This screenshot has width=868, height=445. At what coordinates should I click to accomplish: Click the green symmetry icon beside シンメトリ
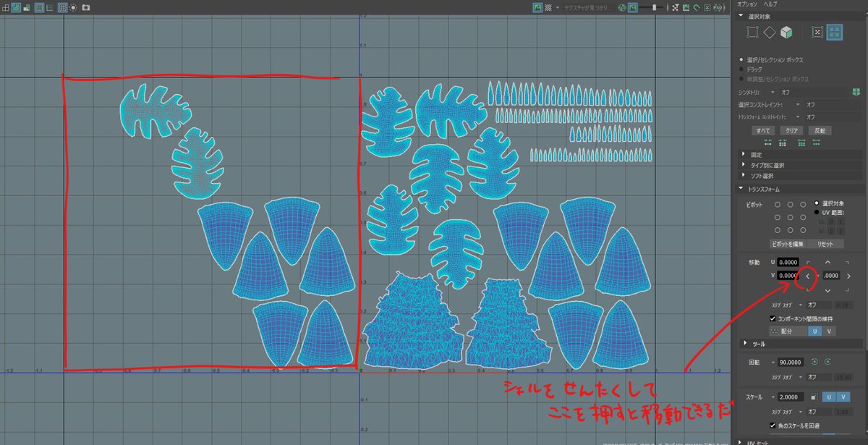click(x=856, y=93)
